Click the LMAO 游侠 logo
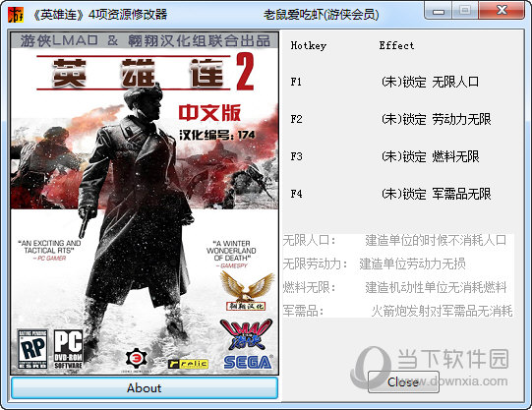The width and height of the screenshot is (532, 410). 246,333
